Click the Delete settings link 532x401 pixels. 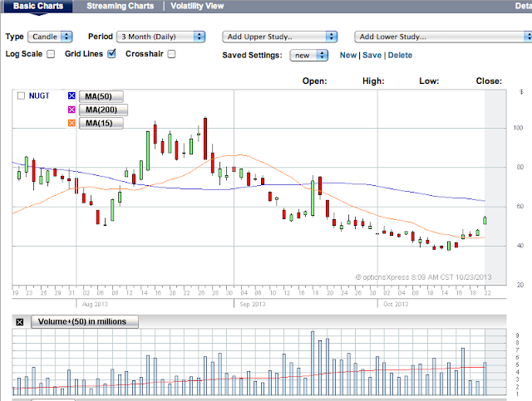pyautogui.click(x=400, y=56)
